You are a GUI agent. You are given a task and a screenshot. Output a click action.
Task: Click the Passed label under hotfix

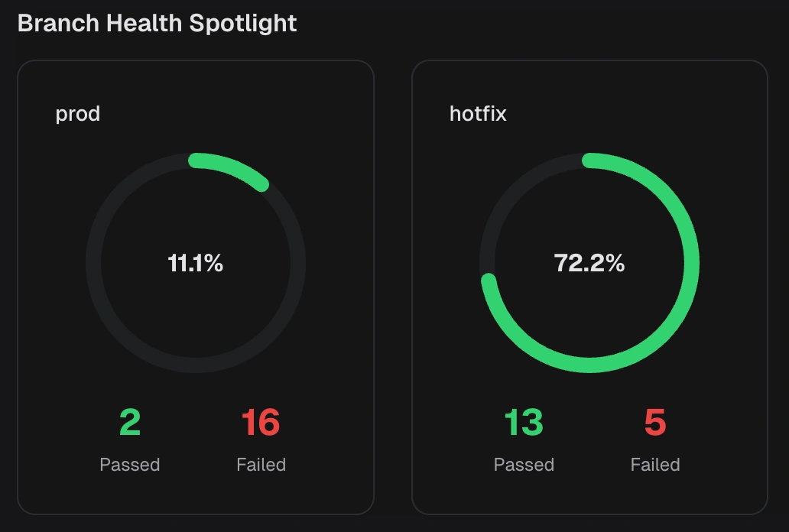point(524,465)
